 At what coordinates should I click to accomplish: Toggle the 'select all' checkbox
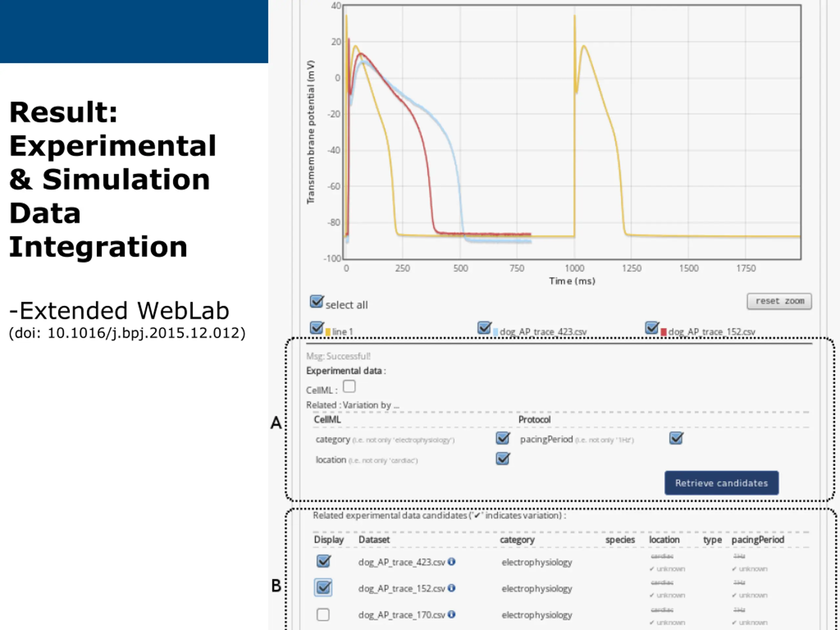click(316, 302)
